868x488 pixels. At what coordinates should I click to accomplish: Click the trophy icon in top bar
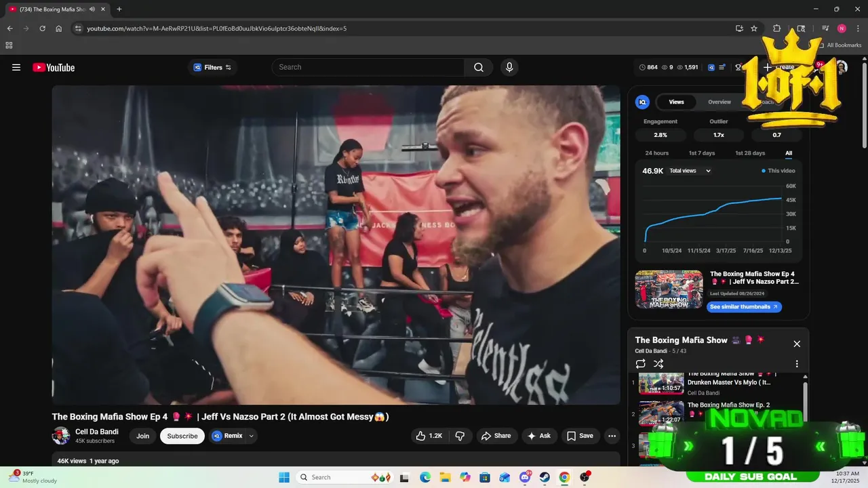738,67
